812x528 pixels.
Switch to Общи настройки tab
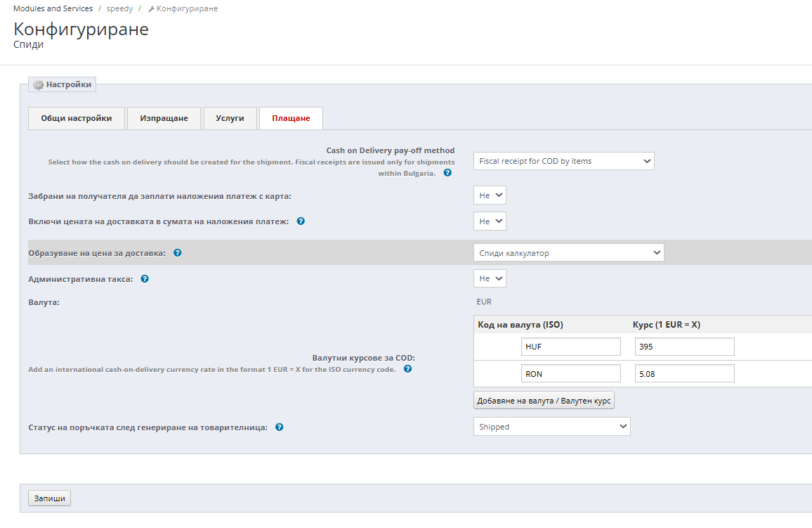tap(77, 118)
